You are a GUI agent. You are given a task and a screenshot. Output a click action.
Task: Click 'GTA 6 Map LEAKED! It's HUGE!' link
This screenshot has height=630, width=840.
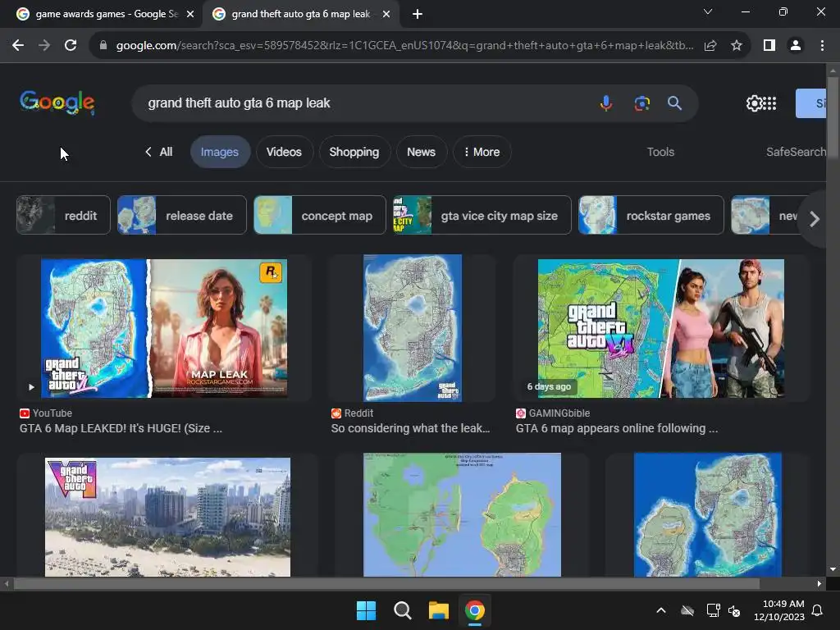click(121, 428)
